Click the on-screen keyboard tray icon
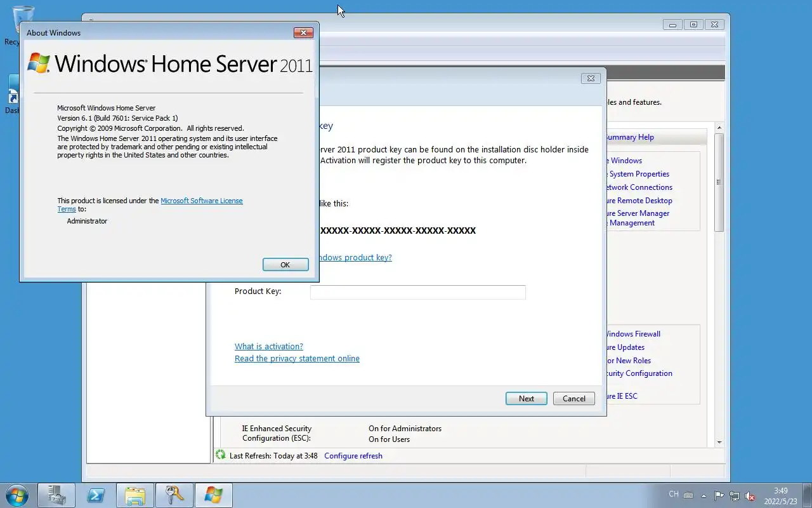Viewport: 812px width, 508px height. pos(688,495)
